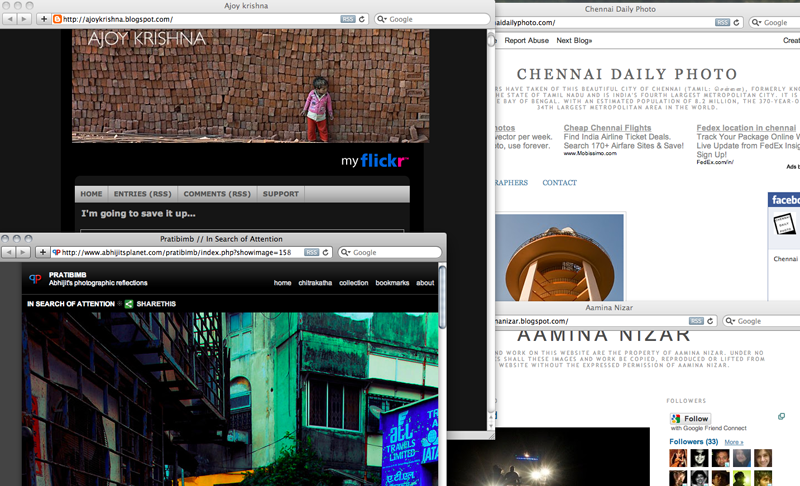The width and height of the screenshot is (800, 486).
Task: Reload the Aamina Nizar page
Action: tap(710, 321)
